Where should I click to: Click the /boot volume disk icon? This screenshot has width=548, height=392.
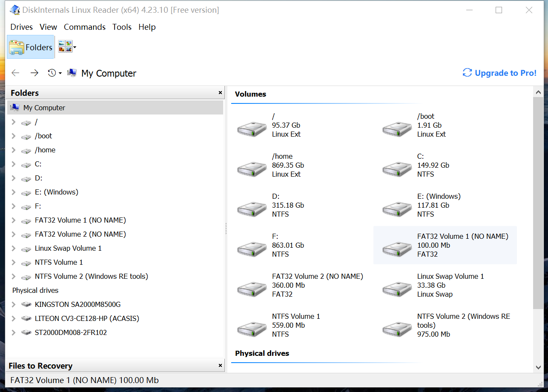(x=397, y=129)
